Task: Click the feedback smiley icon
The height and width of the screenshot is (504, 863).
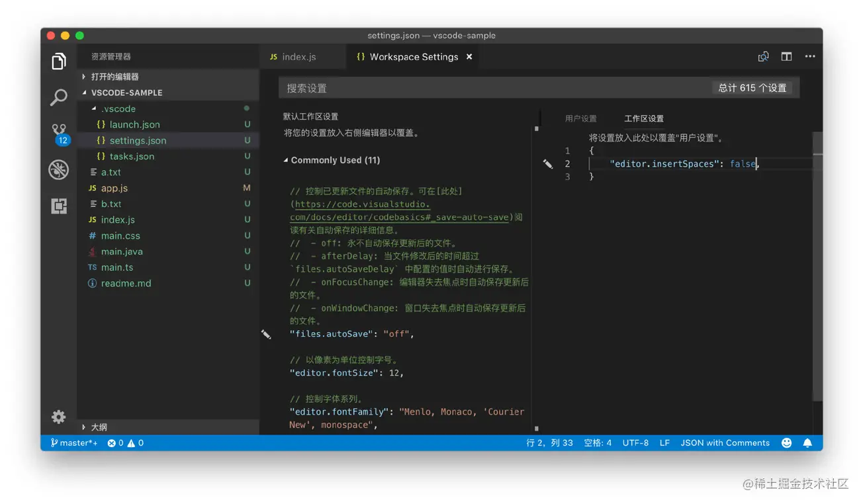Action: [x=786, y=443]
